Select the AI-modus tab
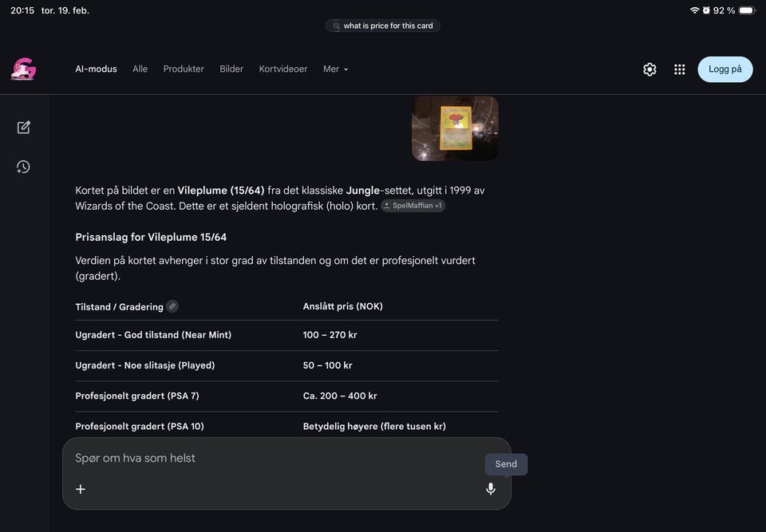This screenshot has width=766, height=532. click(96, 69)
